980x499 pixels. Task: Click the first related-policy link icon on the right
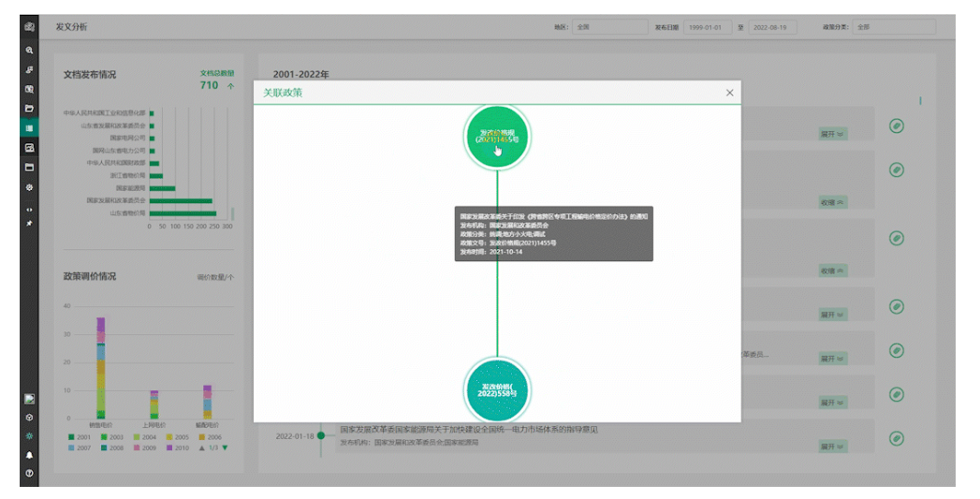(x=896, y=125)
